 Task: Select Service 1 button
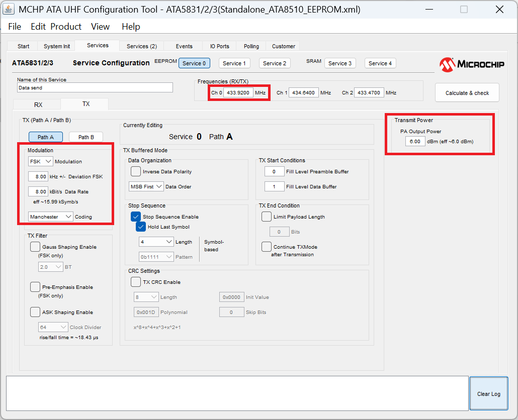[x=234, y=63]
